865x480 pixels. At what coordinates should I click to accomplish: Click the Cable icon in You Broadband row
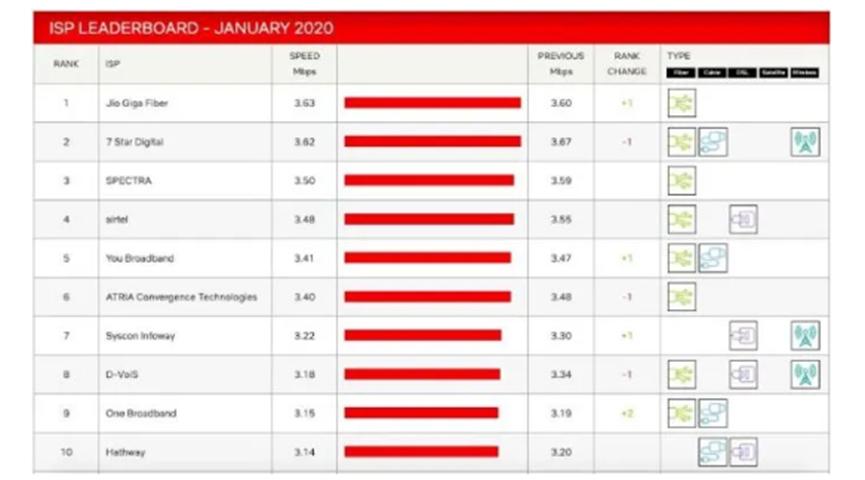(713, 258)
